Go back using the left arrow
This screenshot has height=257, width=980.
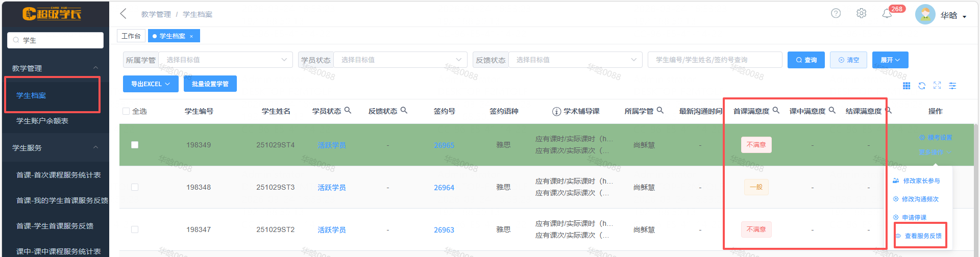pyautogui.click(x=124, y=14)
